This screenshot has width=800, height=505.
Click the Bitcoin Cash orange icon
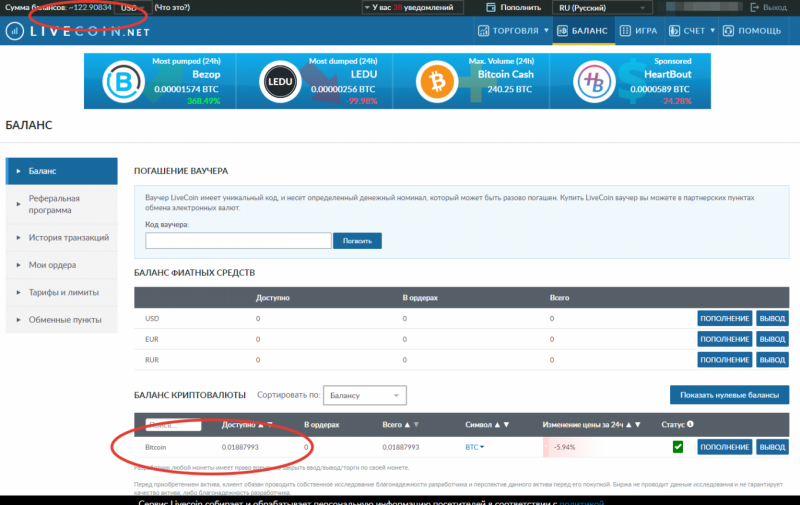(x=437, y=82)
